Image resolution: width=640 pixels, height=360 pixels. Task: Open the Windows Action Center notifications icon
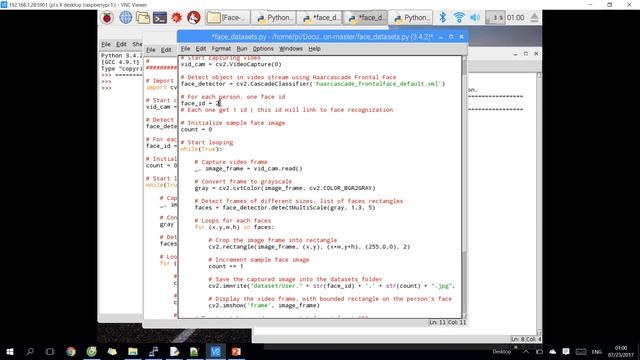pyautogui.click(x=566, y=352)
